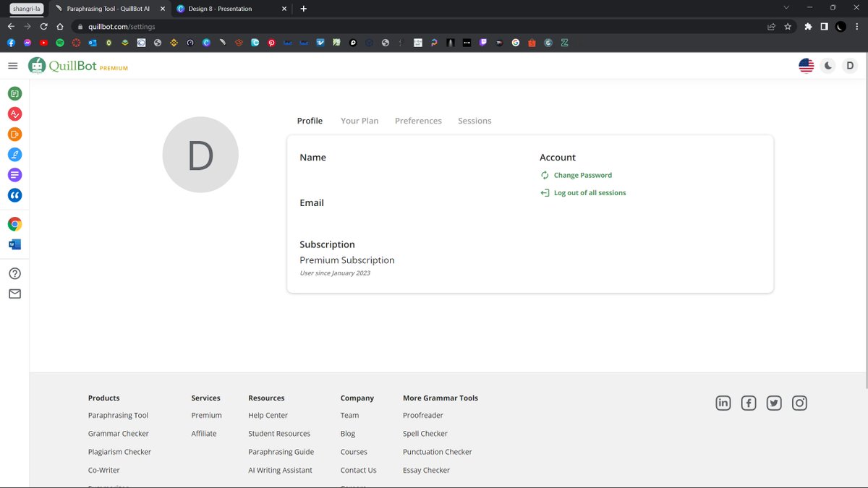Click the large D profile avatar
Image resolution: width=868 pixels, height=488 pixels.
coord(200,155)
